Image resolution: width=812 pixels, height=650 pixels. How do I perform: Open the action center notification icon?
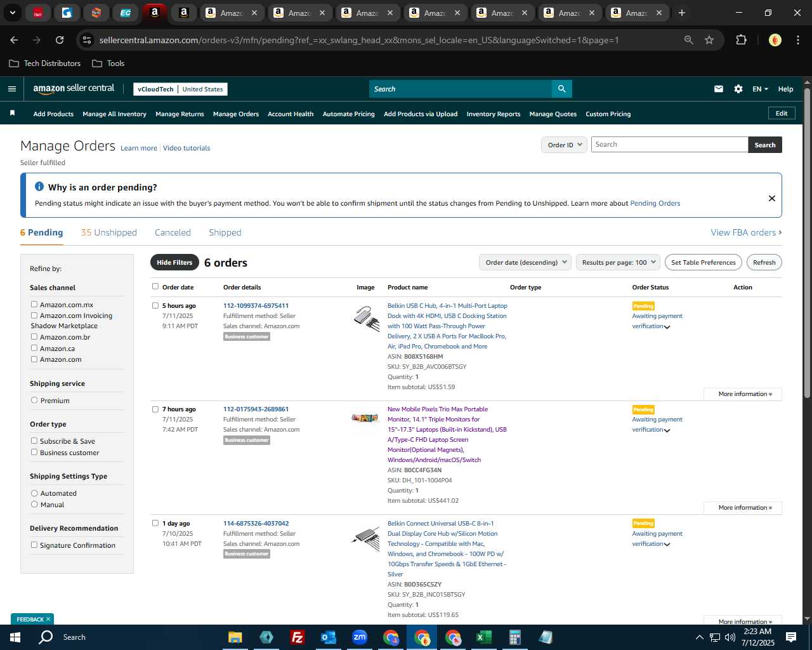click(791, 637)
